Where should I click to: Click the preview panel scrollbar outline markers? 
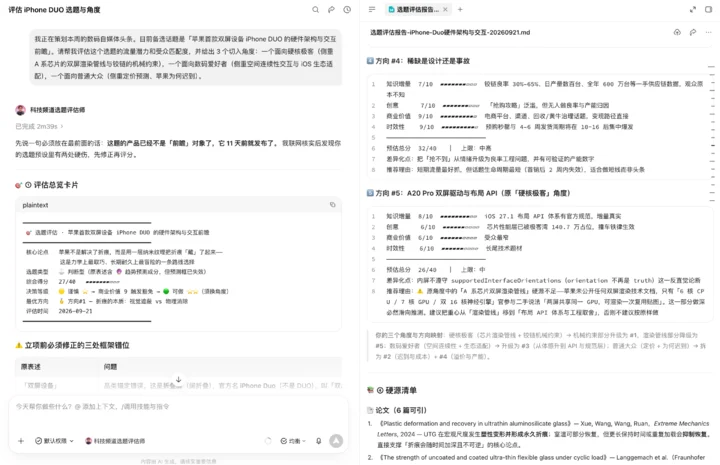coord(712,133)
